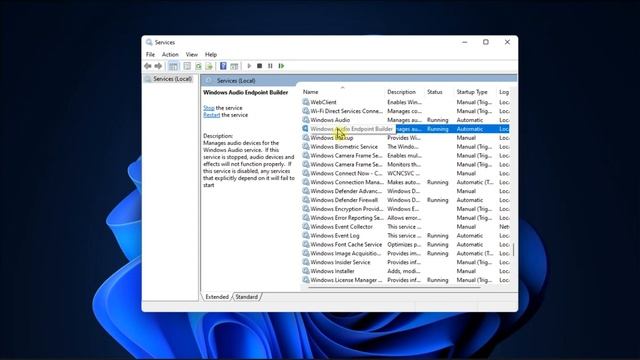This screenshot has width=640, height=360.
Task: Open the File menu
Action: [x=150, y=54]
